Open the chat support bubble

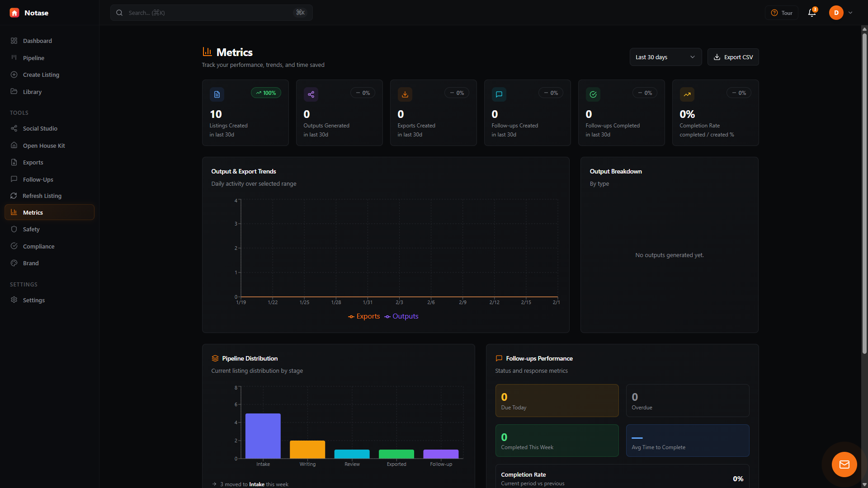pos(844,464)
